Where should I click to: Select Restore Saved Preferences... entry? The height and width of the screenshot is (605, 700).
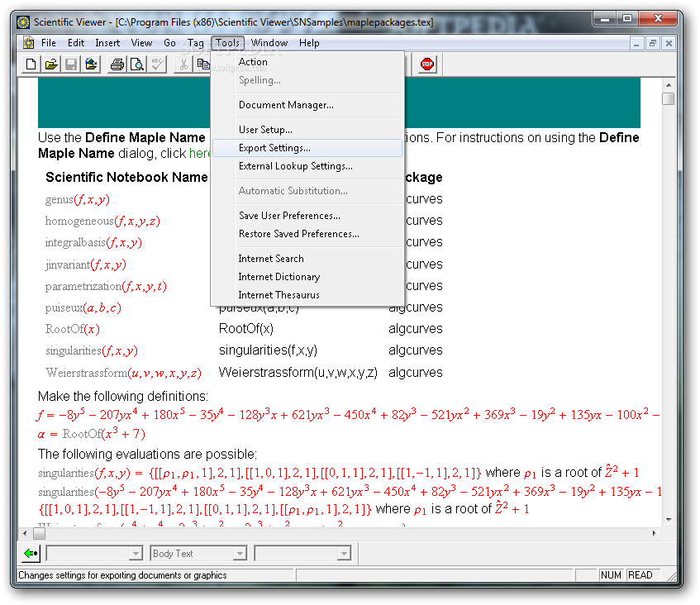[307, 234]
